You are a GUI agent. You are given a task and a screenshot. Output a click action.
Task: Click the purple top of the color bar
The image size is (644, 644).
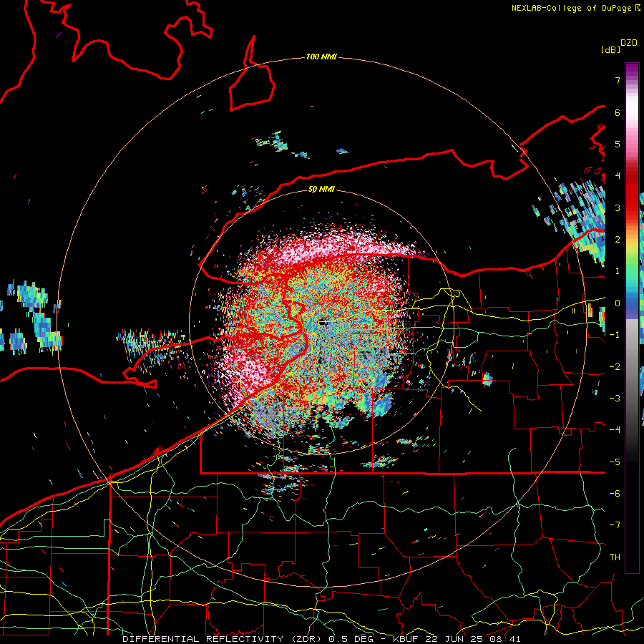[x=632, y=70]
